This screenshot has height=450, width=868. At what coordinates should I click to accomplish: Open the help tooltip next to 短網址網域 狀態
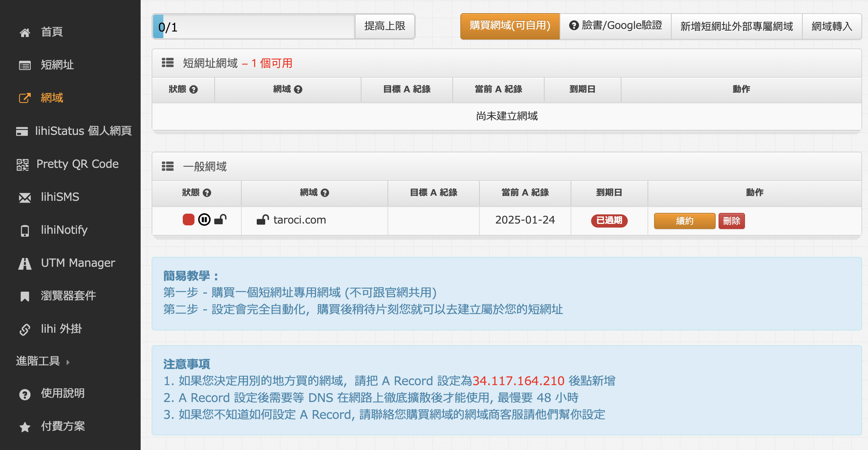pos(194,89)
